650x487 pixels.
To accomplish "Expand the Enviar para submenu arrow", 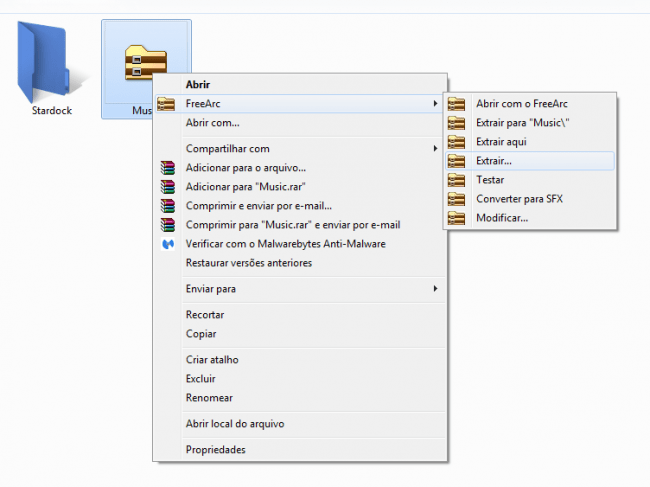I will [435, 289].
